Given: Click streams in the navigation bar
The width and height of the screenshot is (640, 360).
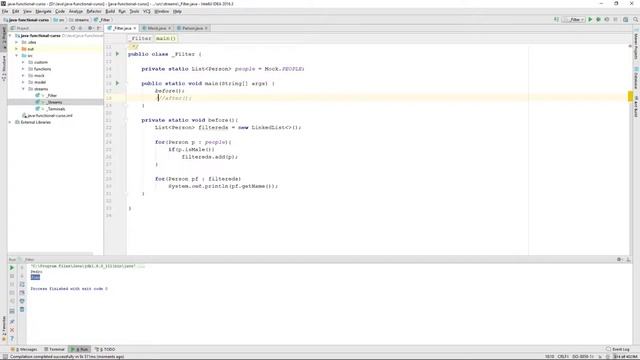Looking at the screenshot, I should click(x=79, y=20).
